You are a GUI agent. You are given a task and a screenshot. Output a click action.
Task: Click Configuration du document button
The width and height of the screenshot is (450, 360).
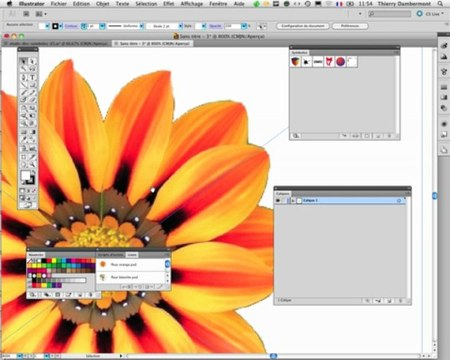303,26
